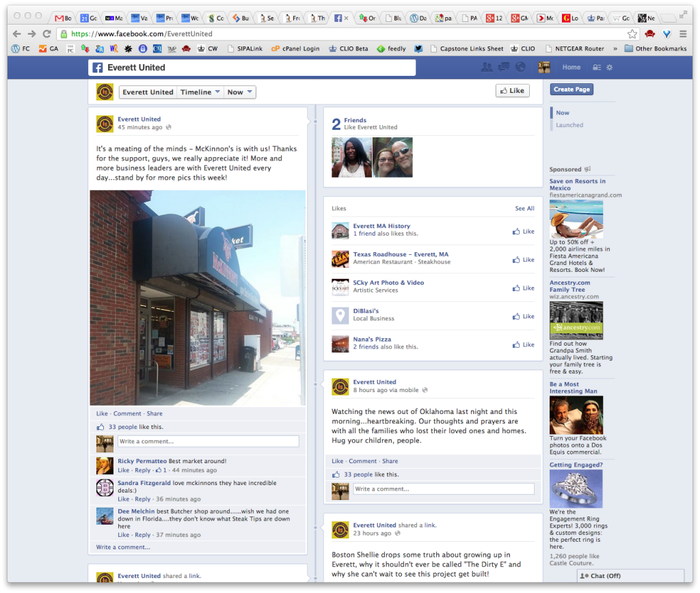Click the Everett United page name button
The height and width of the screenshot is (593, 700).
(148, 92)
